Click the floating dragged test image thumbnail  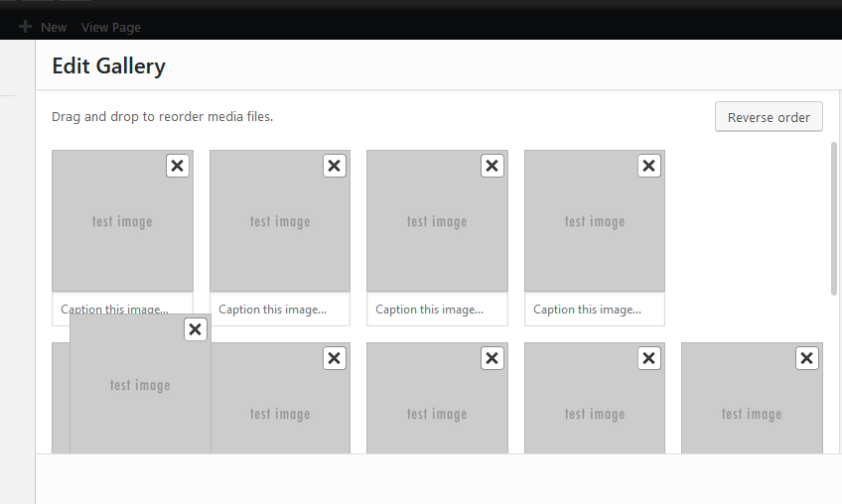140,384
